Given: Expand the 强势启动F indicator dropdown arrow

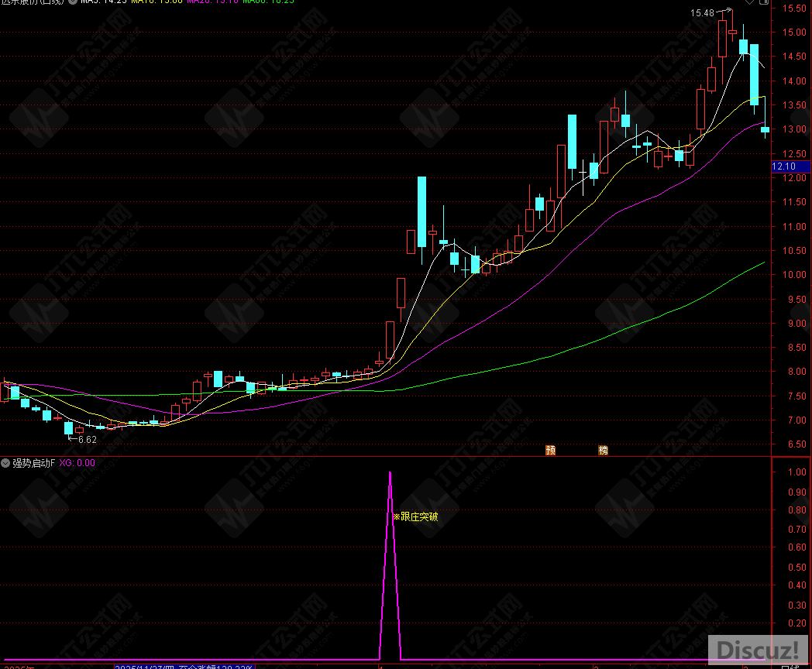Looking at the screenshot, I should pyautogui.click(x=5, y=463).
